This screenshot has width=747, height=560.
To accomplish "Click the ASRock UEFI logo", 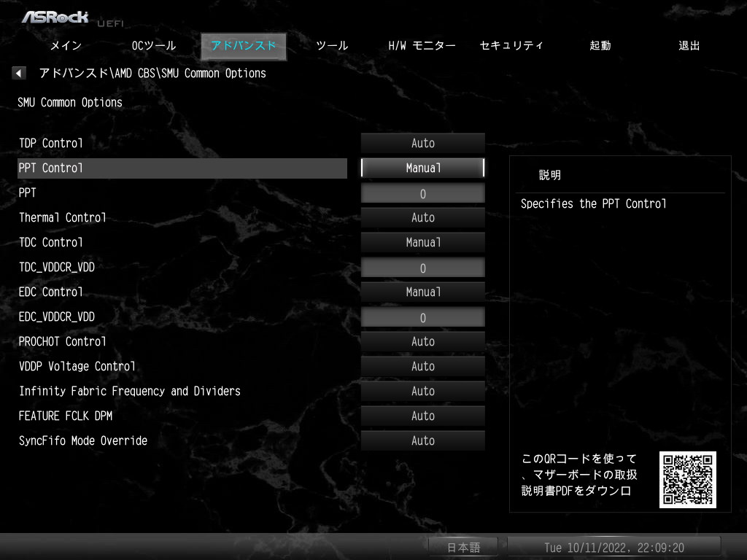I will click(x=72, y=18).
